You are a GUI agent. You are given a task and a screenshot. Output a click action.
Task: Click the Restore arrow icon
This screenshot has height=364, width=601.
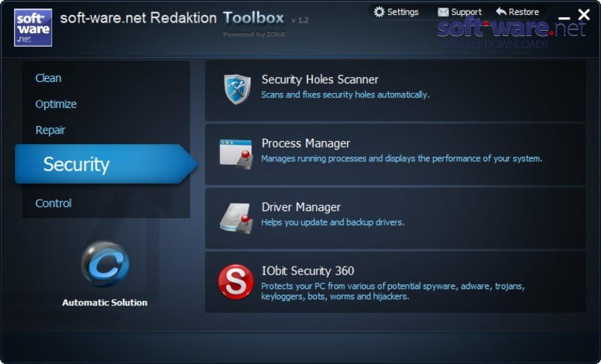click(x=501, y=11)
